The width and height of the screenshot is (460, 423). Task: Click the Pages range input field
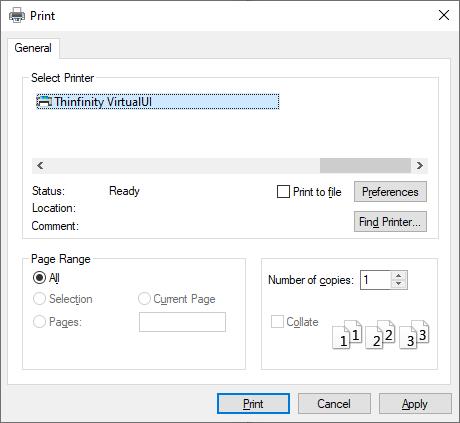click(182, 322)
